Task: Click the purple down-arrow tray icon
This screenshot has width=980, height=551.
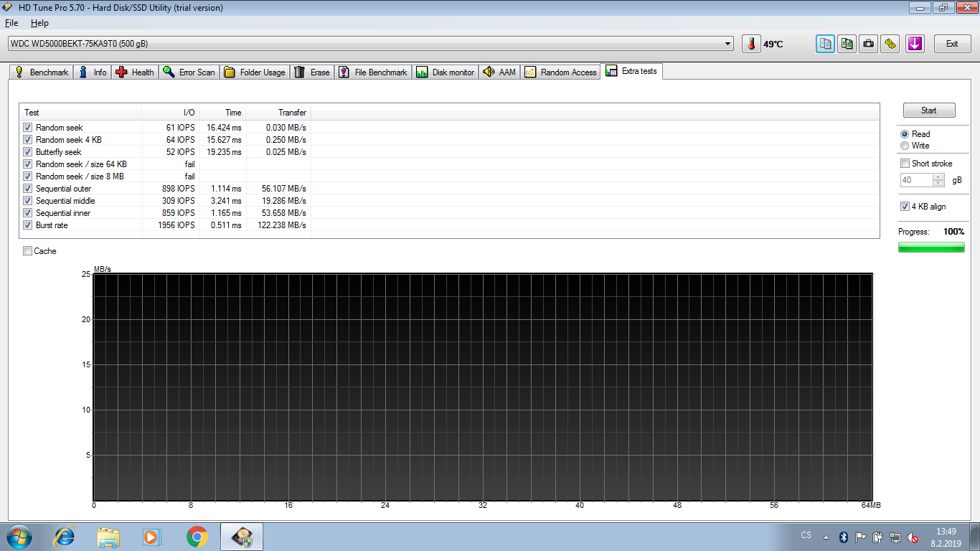Action: tap(915, 44)
